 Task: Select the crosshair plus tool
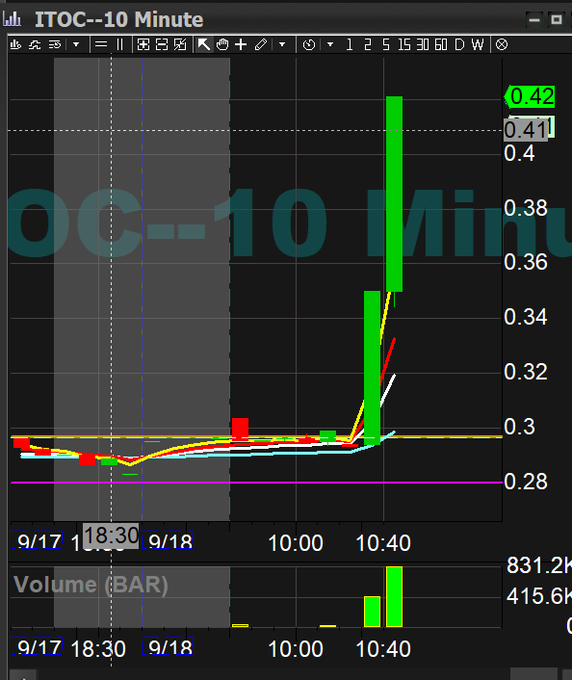[x=241, y=44]
